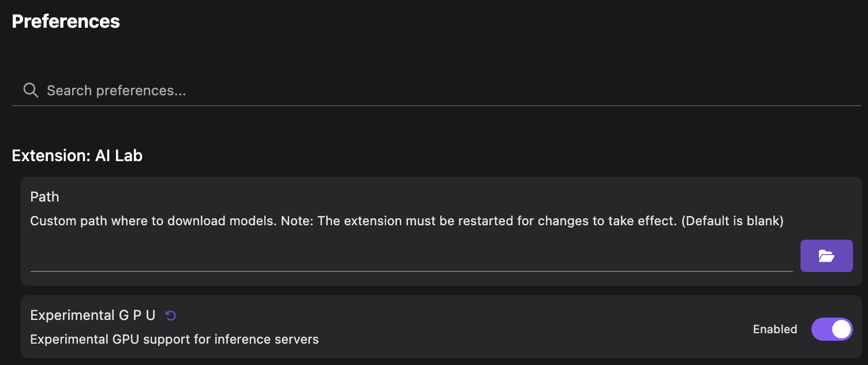The width and height of the screenshot is (868, 365).
Task: Click the white knob of GPU toggle
Action: [841, 329]
